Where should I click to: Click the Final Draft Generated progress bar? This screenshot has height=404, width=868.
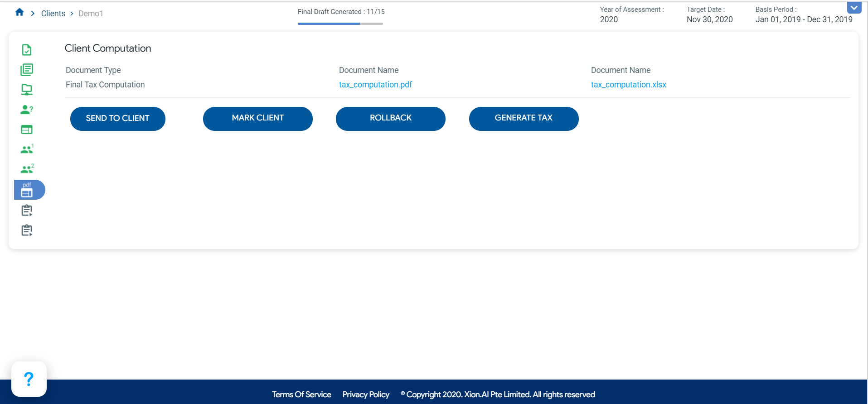[340, 24]
